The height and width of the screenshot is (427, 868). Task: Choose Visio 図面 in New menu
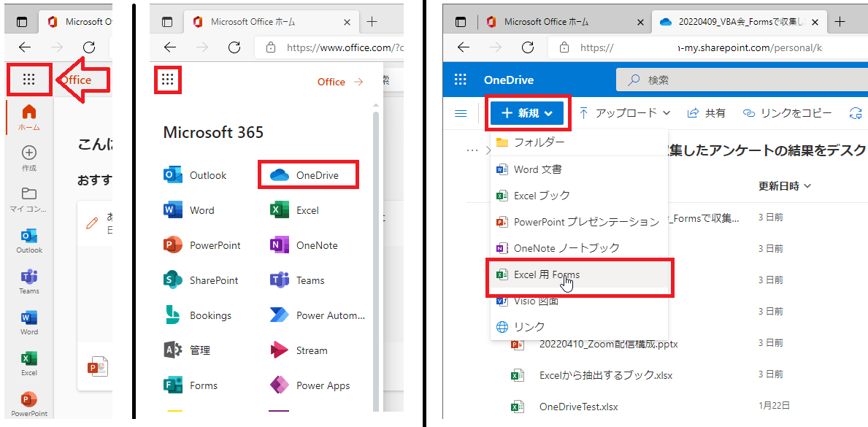579,301
